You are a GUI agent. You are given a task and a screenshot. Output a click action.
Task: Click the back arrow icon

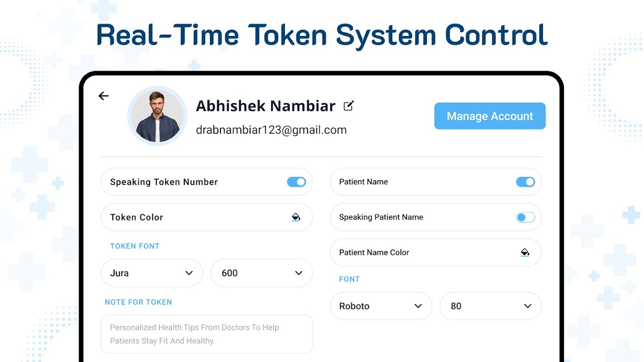coord(104,96)
